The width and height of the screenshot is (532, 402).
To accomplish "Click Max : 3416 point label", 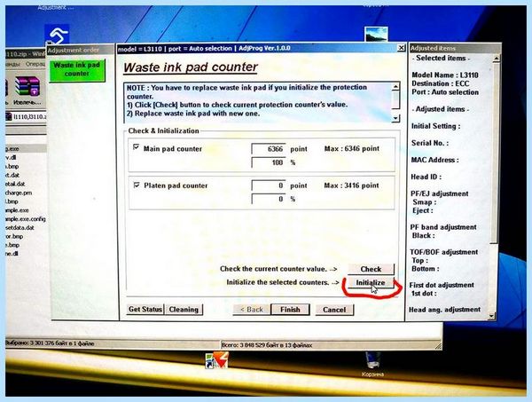I will 351,185.
